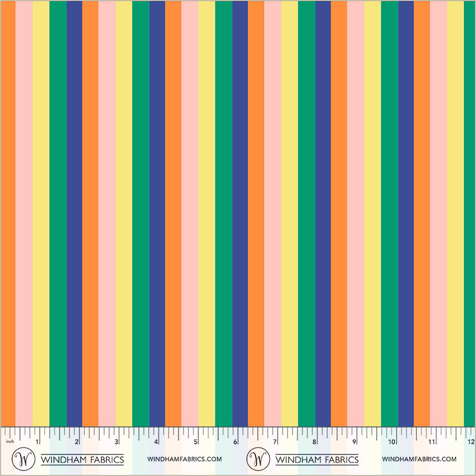The image size is (476, 476).
Task: Click the 9-inch mark on the ruler
Action: coord(353,441)
